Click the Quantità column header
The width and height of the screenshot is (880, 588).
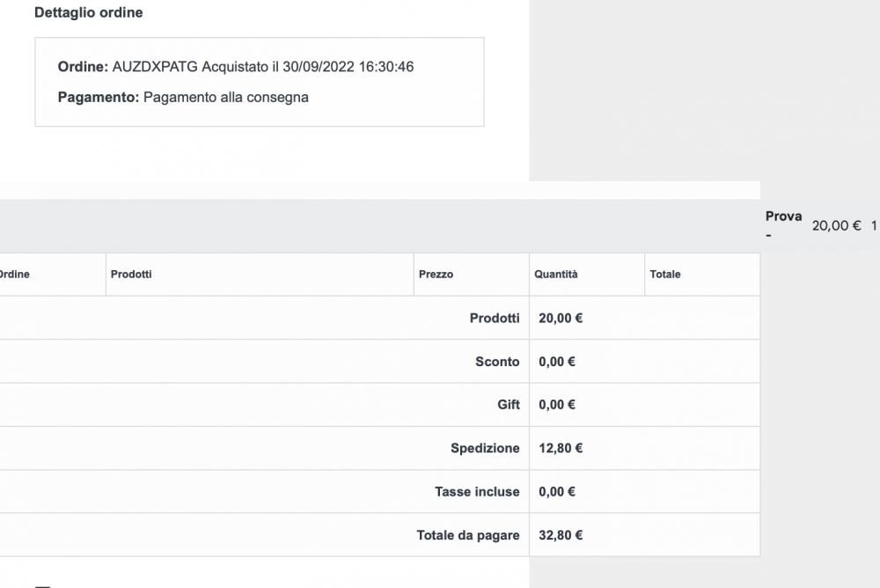point(556,275)
